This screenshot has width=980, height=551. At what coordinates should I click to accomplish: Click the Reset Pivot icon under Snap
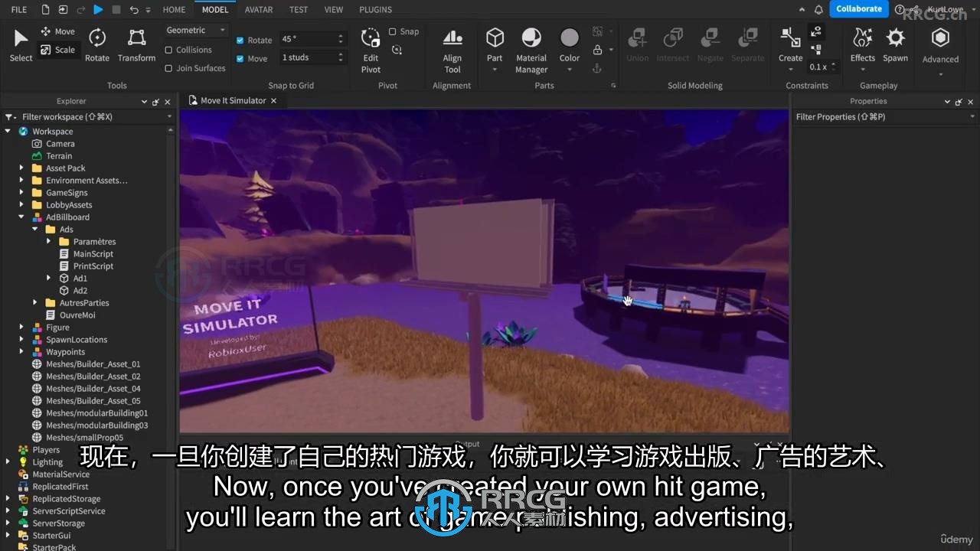[x=397, y=50]
